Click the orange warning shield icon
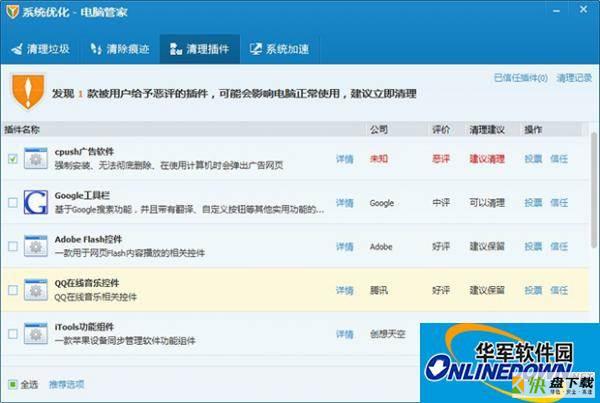Image resolution: width=600 pixels, height=403 pixels. [28, 91]
